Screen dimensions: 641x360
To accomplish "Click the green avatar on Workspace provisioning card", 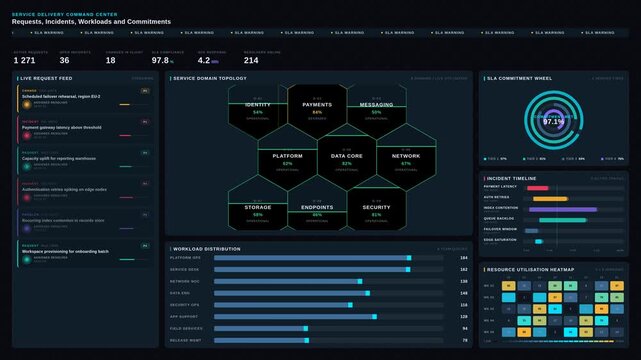I will 27,259.
